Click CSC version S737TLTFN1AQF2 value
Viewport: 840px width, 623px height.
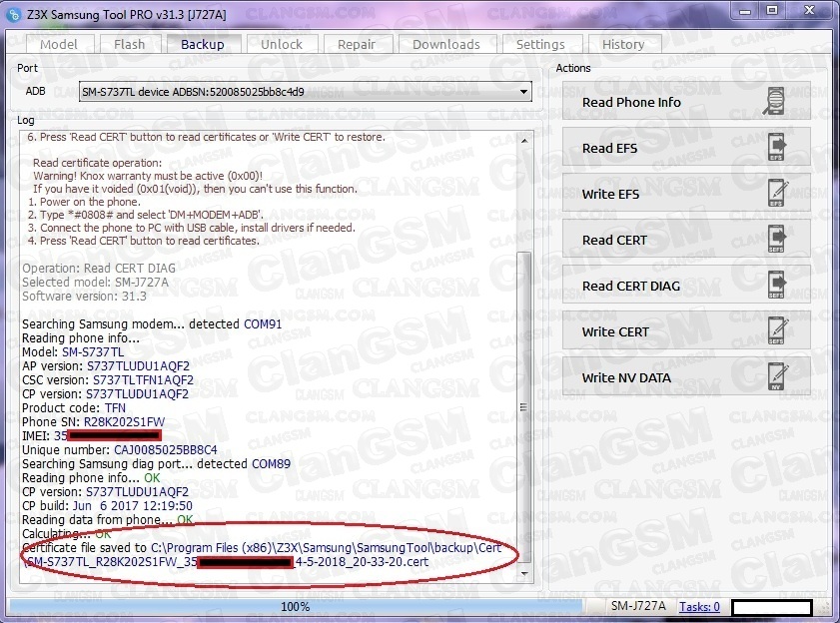[143, 380]
